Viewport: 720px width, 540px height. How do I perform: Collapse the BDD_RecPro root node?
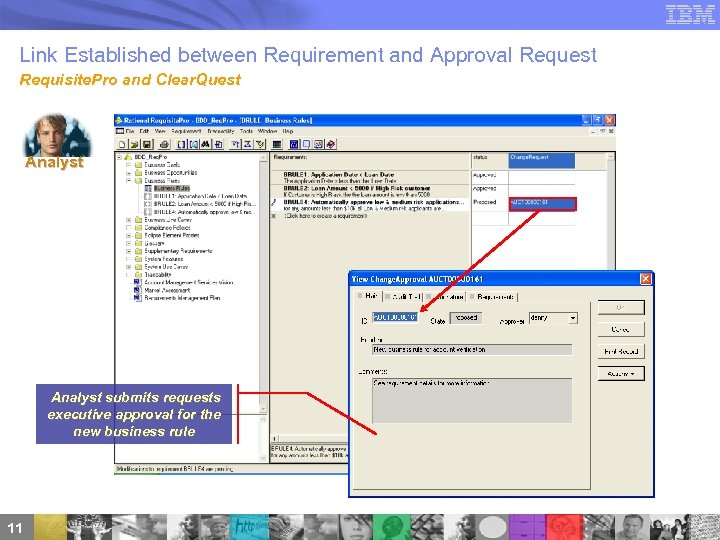click(119, 157)
